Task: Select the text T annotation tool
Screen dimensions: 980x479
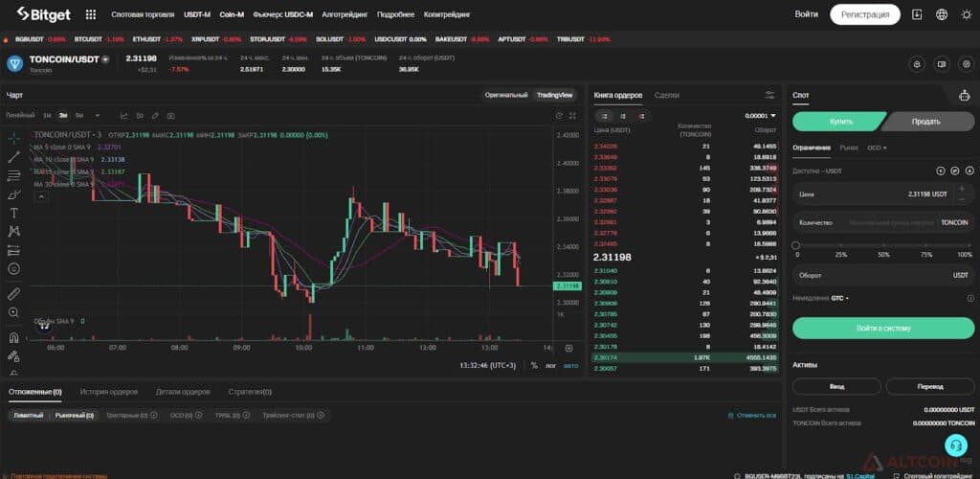Action: pos(13,214)
